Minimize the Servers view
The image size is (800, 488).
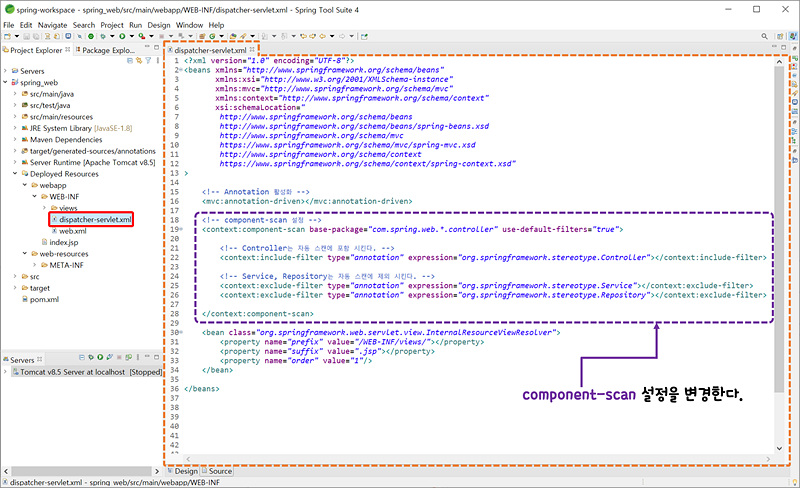(x=147, y=356)
